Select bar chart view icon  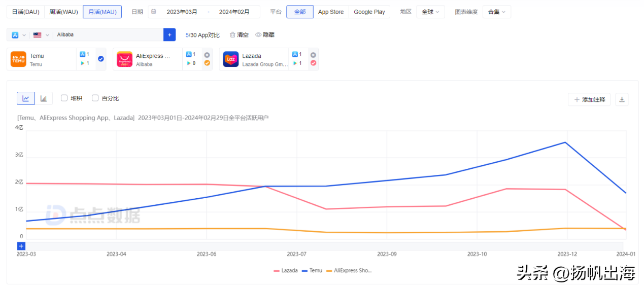pos(44,98)
